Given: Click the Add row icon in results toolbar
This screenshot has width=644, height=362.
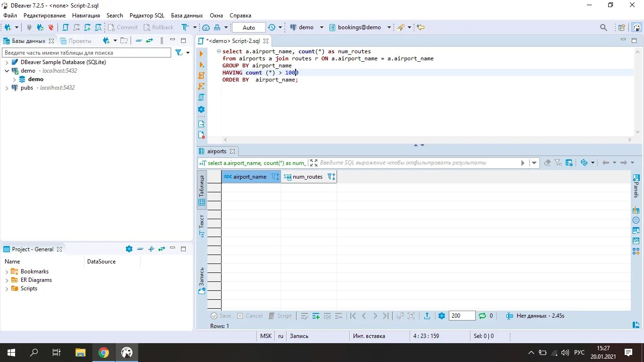Looking at the screenshot, I should tap(316, 316).
